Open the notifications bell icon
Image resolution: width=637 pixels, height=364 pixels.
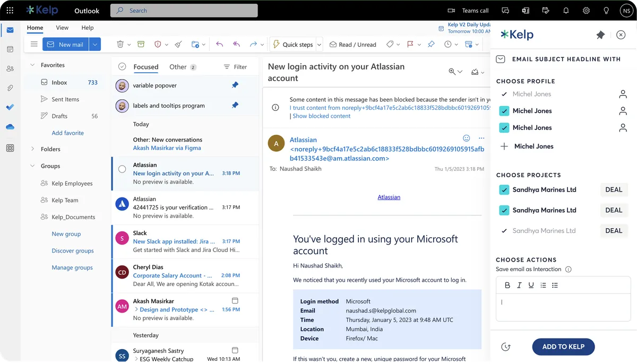[x=566, y=11]
